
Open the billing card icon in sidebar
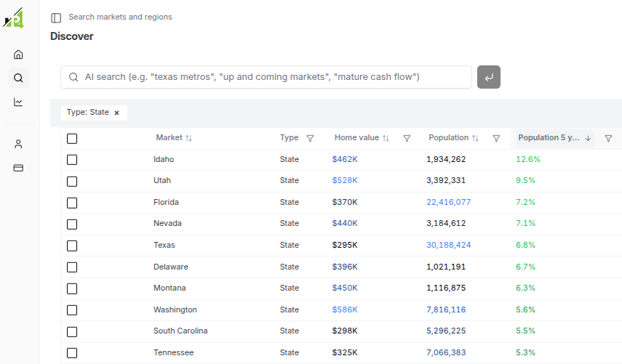click(18, 168)
